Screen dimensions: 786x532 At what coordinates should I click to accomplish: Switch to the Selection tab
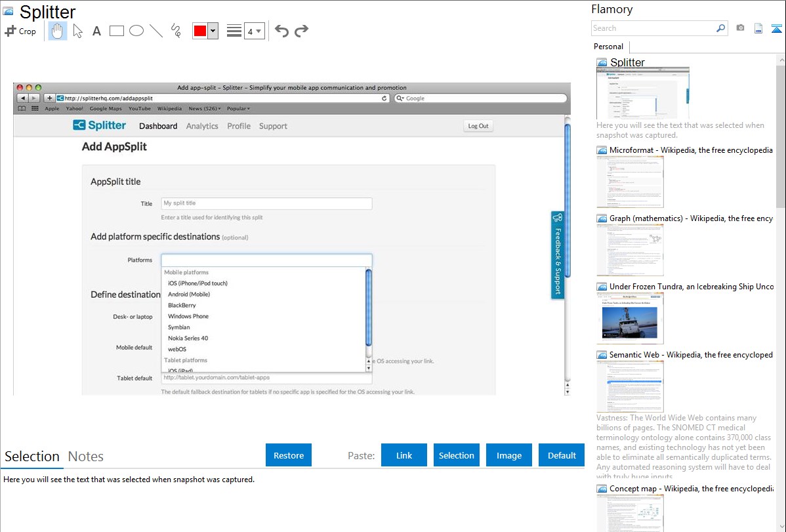click(32, 457)
